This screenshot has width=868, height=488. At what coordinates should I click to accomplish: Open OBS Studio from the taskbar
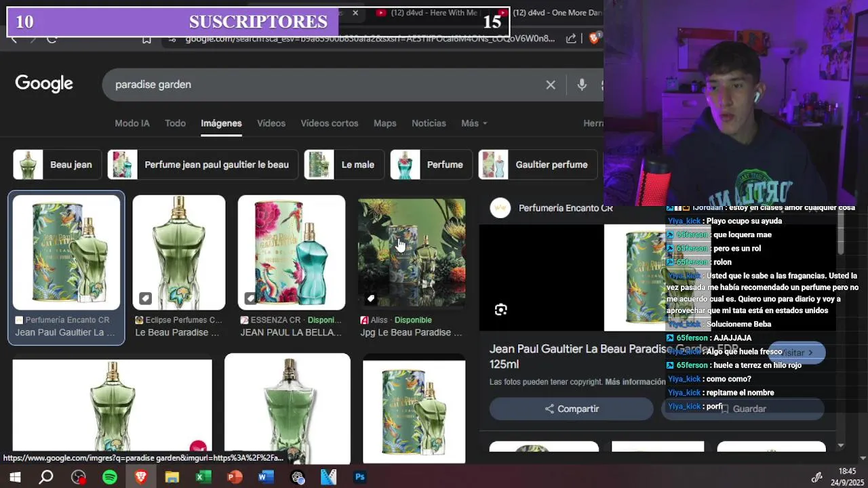pos(79,477)
